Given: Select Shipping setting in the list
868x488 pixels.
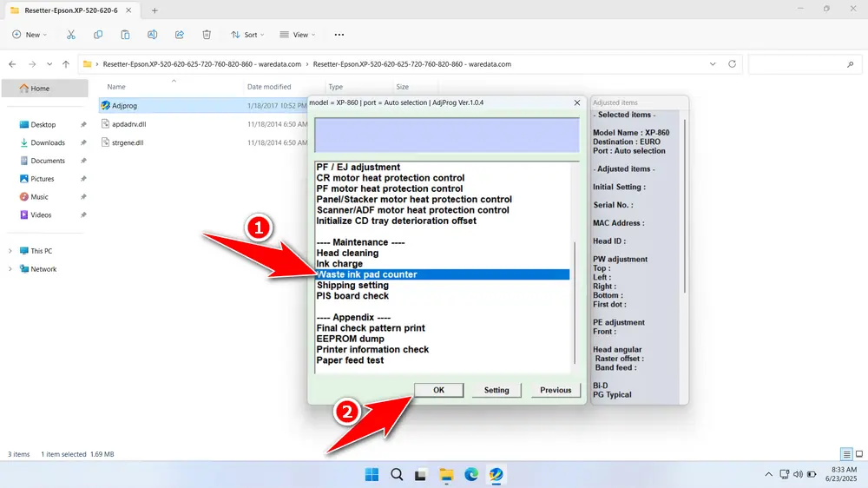Looking at the screenshot, I should click(352, 286).
